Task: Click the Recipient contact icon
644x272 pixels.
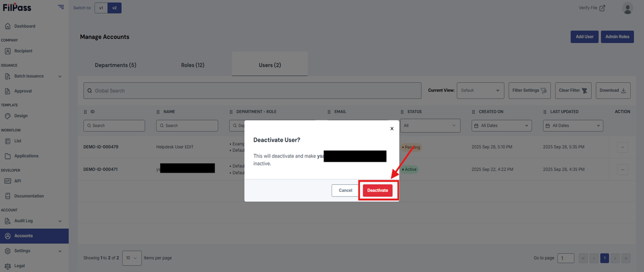Action: pyautogui.click(x=8, y=51)
